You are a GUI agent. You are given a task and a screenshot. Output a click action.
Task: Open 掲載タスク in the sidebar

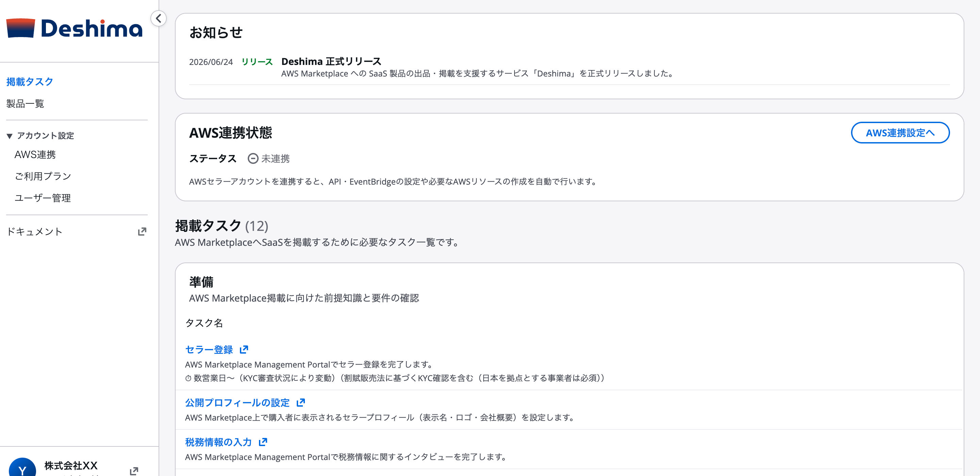[x=30, y=82]
